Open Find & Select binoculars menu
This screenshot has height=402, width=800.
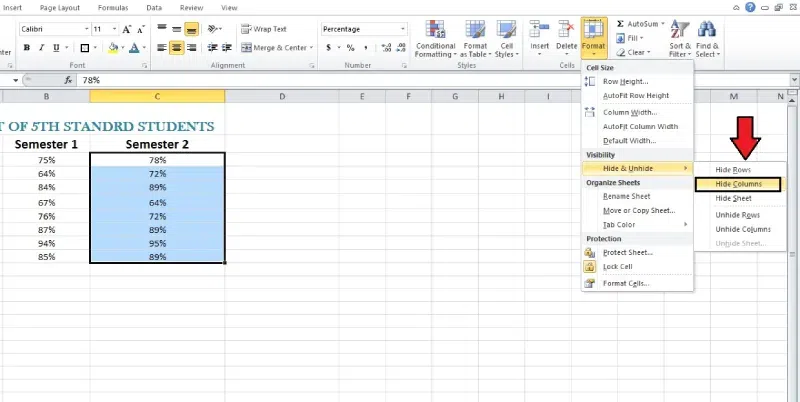point(707,39)
